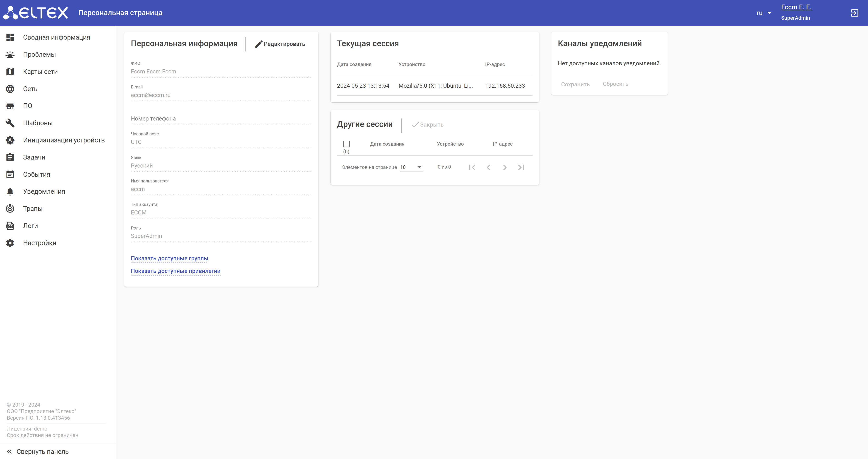Tick the select-all checkbox in Other sessions

coord(346,144)
